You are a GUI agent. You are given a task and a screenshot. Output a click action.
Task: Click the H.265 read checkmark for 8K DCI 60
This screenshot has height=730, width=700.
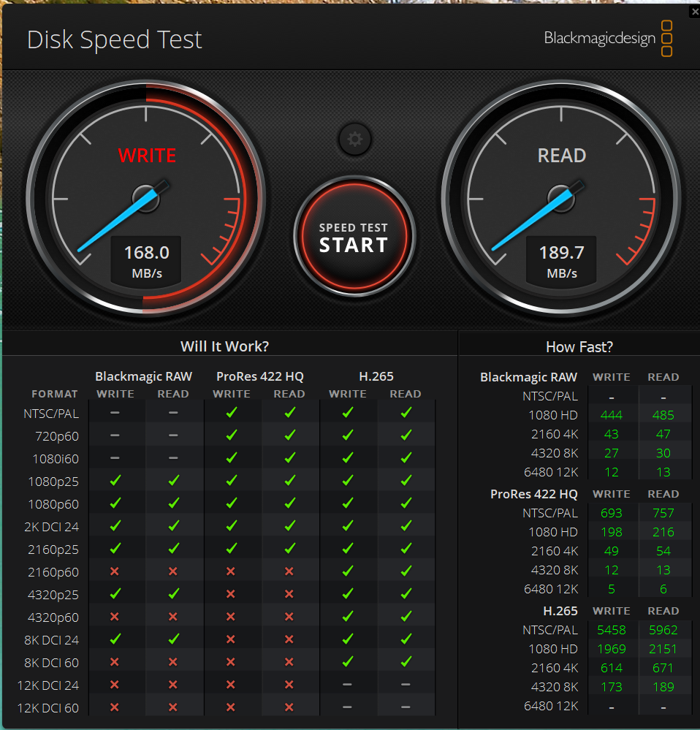point(406,661)
